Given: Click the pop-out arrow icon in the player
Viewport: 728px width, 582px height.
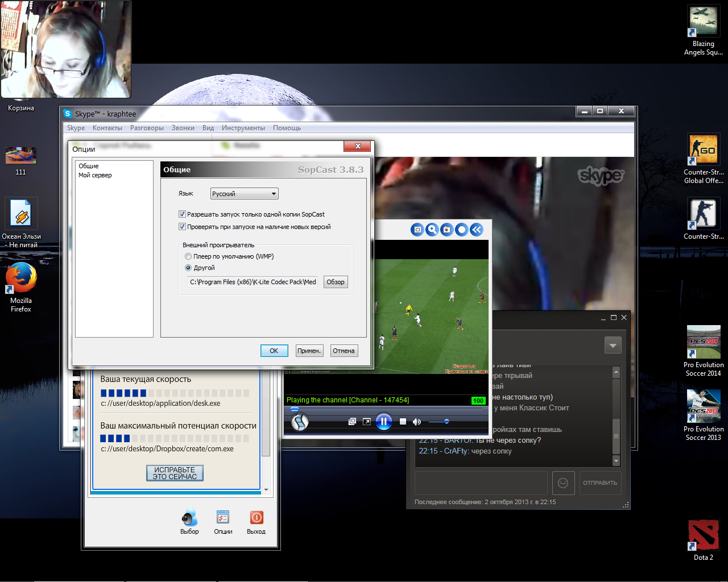Looking at the screenshot, I should pos(367,422).
